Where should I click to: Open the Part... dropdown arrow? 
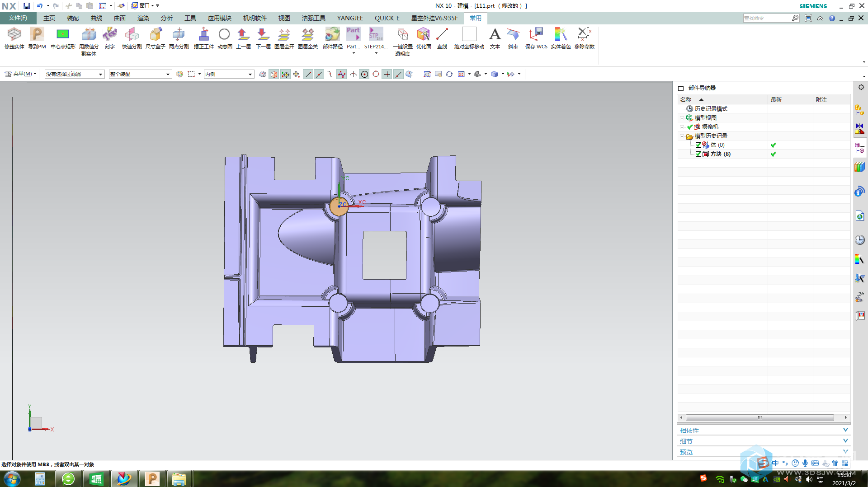click(354, 53)
